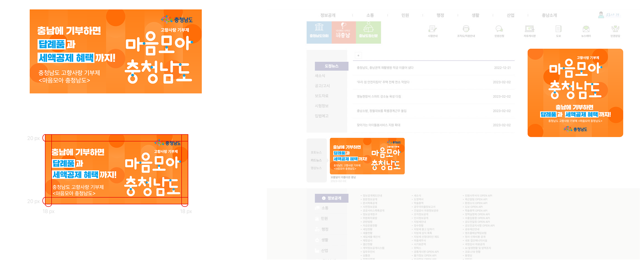
Task: Click the 2023-02-02 date on the 충남소방 row
Action: [502, 111]
